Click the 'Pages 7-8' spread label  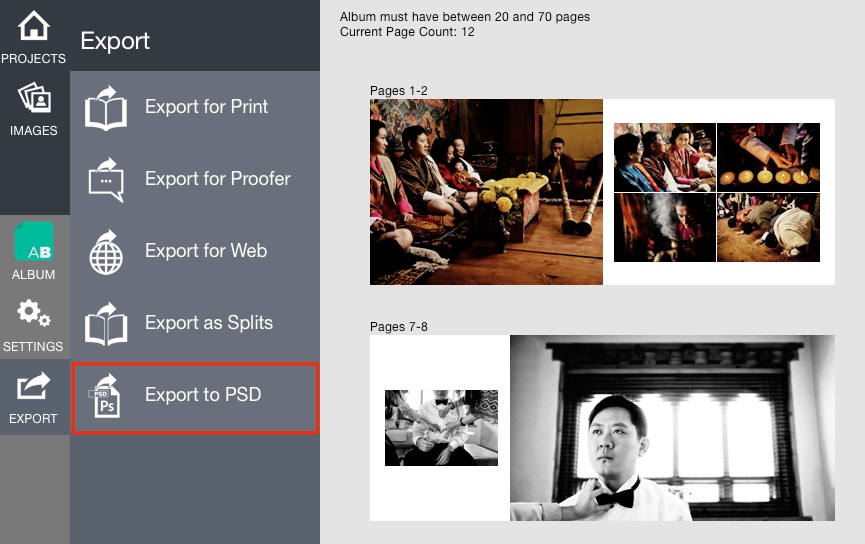point(399,327)
